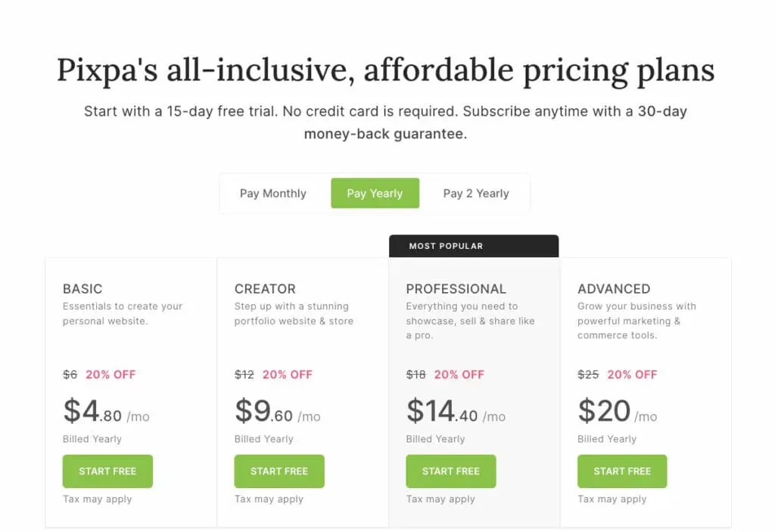Select the CREATOR plan heading
The width and height of the screenshot is (775, 532).
coord(265,288)
